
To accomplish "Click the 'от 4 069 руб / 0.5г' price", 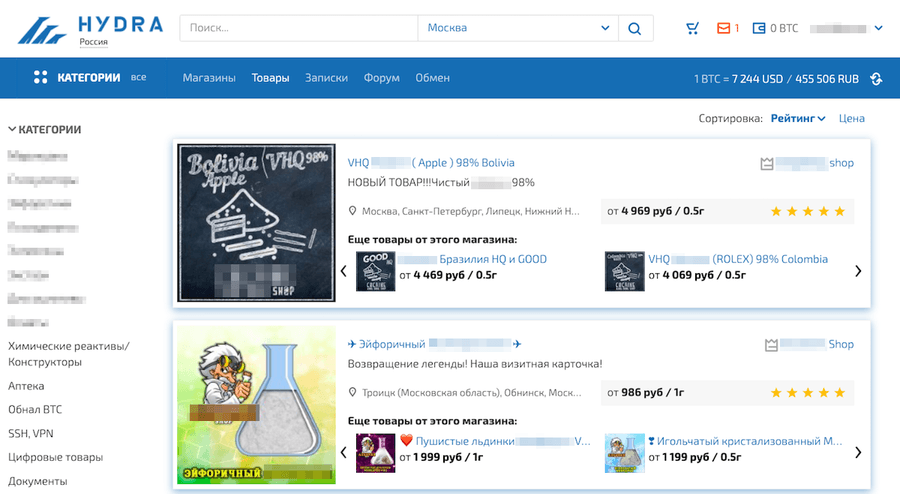I will (x=697, y=275).
